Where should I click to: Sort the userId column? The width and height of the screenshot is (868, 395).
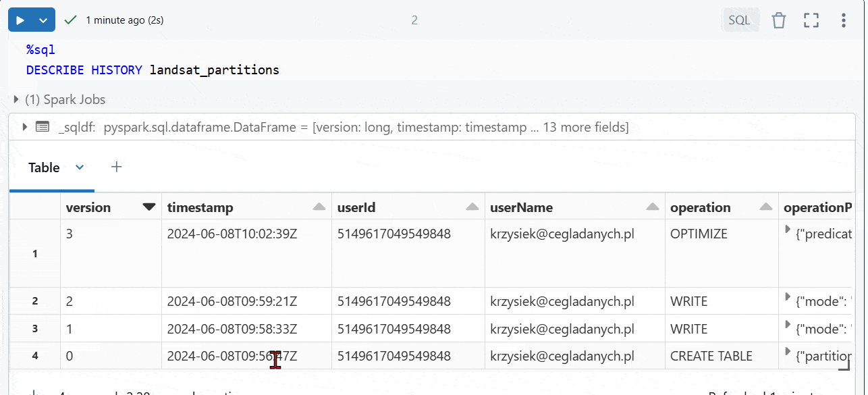(472, 207)
